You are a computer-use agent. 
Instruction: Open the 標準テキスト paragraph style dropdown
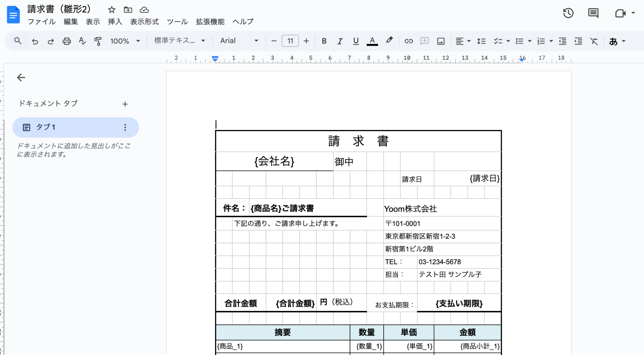click(180, 41)
